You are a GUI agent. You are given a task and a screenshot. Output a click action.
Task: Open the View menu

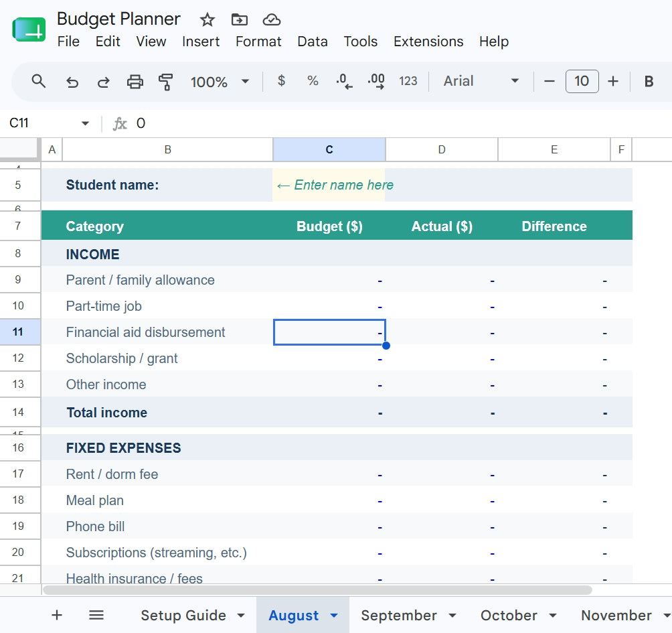click(151, 42)
